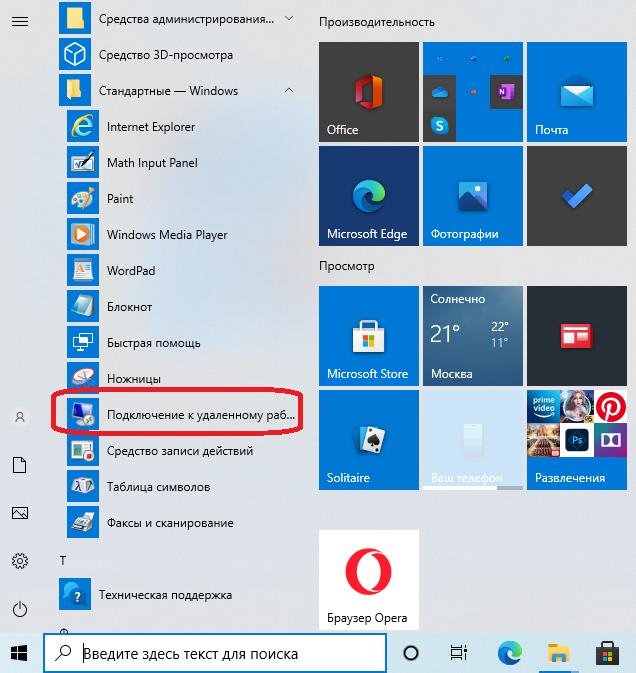
Task: Collapse Стандартные — Windows folder
Action: (289, 91)
